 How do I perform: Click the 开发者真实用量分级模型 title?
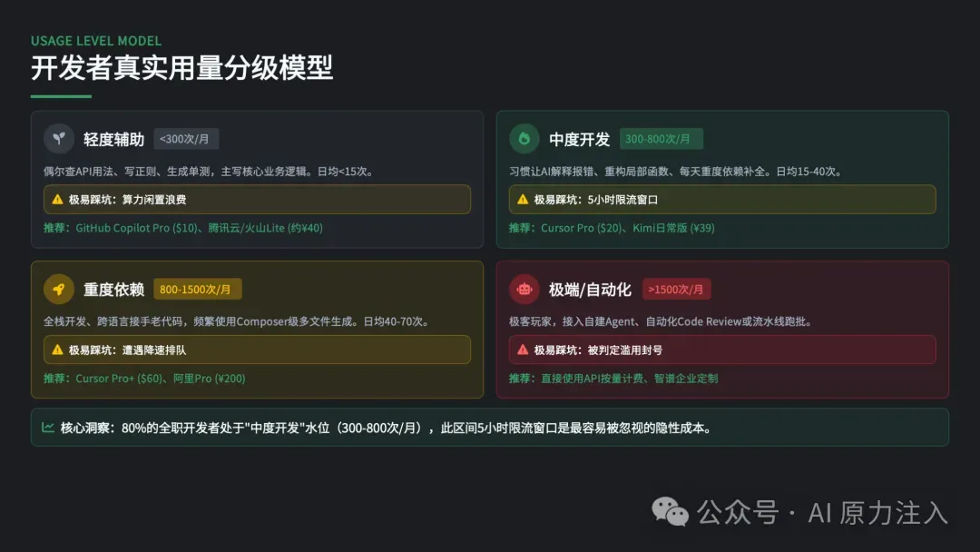click(x=181, y=68)
